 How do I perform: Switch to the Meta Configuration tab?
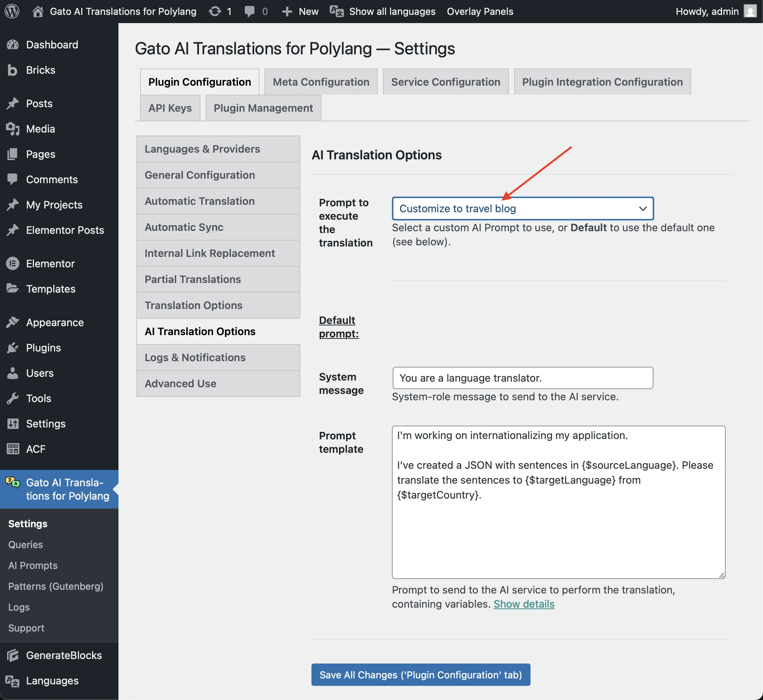pos(320,82)
